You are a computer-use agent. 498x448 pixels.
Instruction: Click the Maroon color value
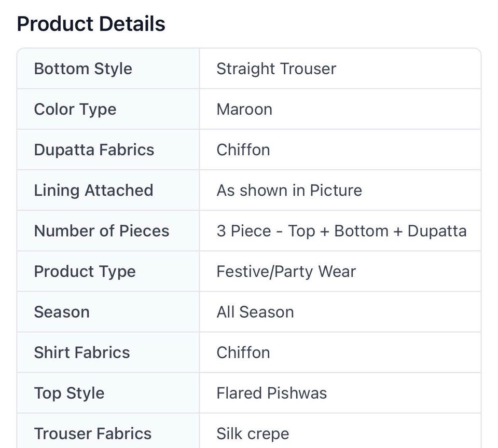tap(244, 110)
